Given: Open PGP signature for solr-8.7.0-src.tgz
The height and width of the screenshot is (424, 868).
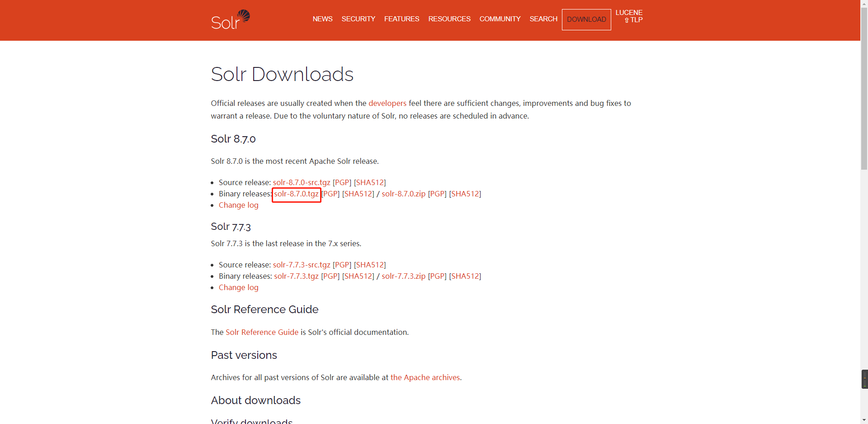Looking at the screenshot, I should [342, 182].
